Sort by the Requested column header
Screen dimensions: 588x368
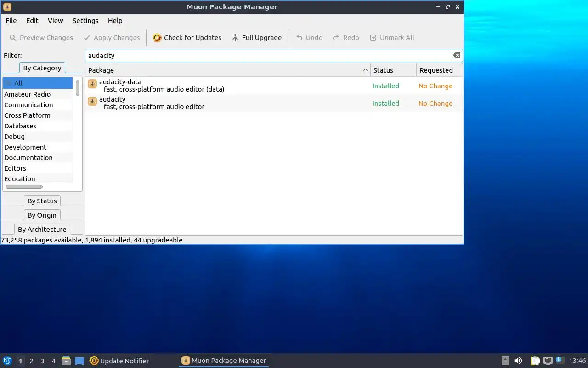(x=439, y=70)
